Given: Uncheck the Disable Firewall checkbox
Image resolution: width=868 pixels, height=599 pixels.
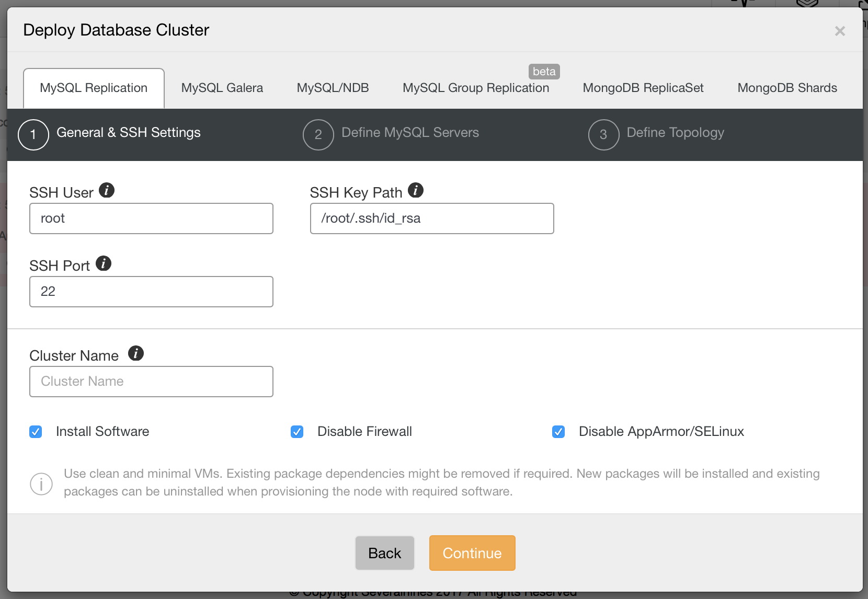Looking at the screenshot, I should click(x=297, y=432).
